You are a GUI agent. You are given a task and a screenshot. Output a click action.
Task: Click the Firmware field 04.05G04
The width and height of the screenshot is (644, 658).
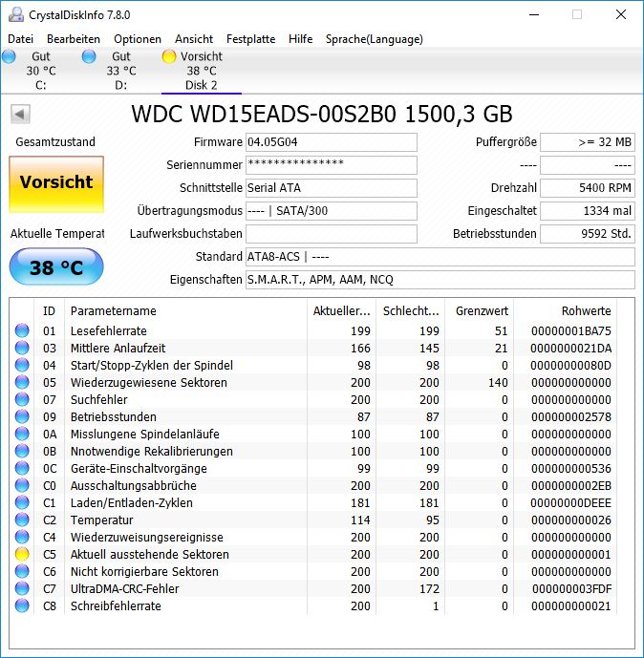(332, 142)
